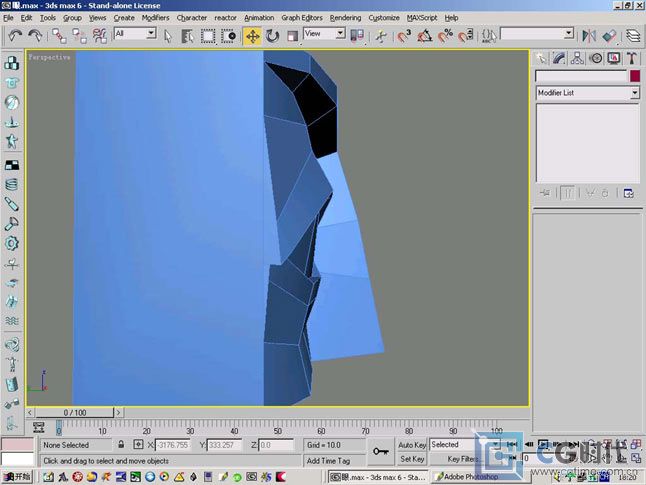Click the Unlink Selection icon
The width and height of the screenshot is (646, 485).
pyautogui.click(x=80, y=36)
